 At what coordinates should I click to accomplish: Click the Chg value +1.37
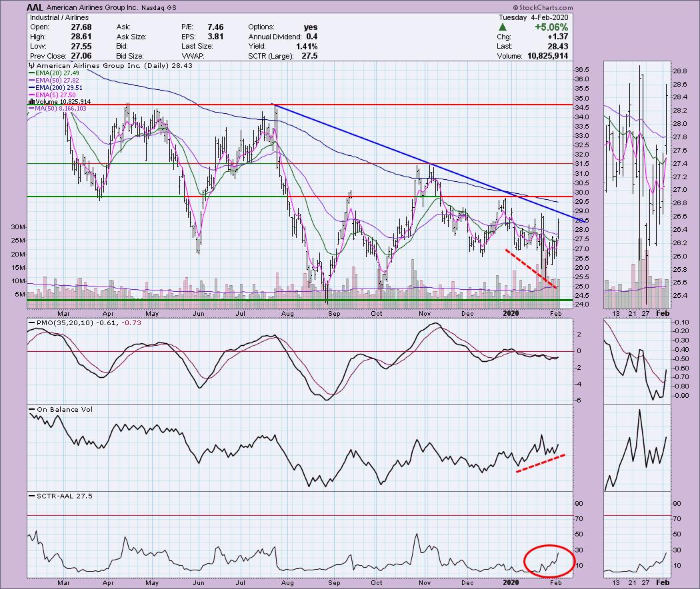click(557, 37)
